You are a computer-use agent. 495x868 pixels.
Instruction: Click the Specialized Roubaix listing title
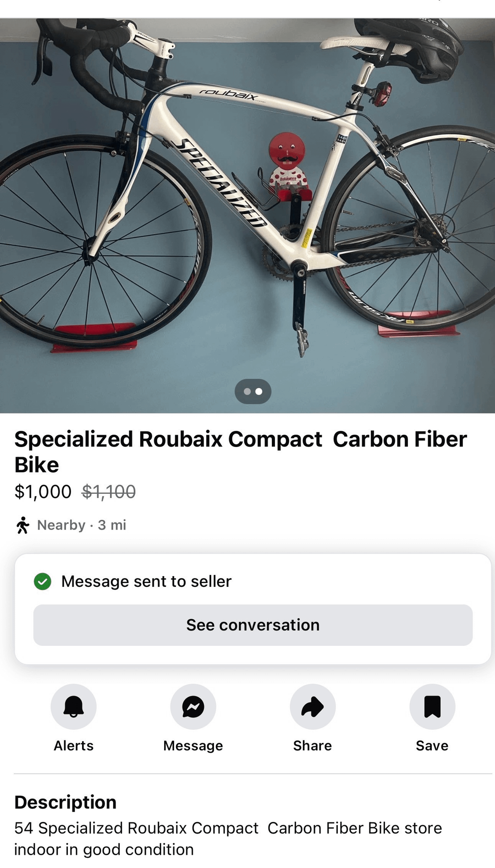(241, 452)
